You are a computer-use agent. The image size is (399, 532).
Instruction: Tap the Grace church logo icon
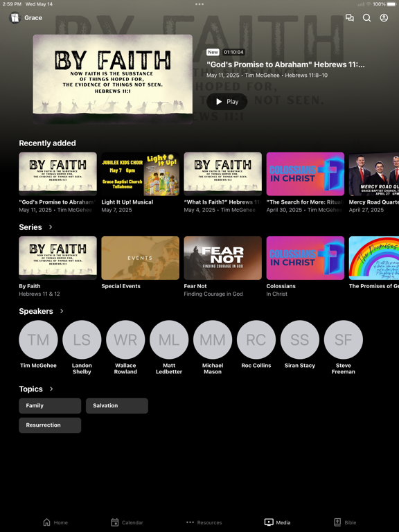click(x=15, y=17)
